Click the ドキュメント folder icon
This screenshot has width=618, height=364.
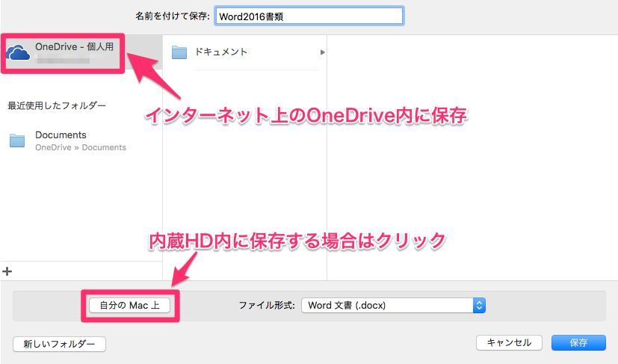179,52
